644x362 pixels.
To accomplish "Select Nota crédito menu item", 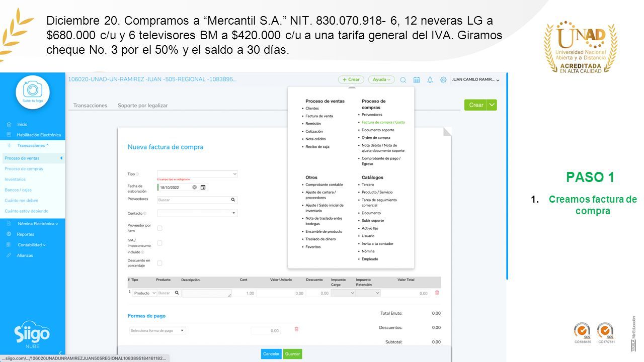I will click(315, 139).
